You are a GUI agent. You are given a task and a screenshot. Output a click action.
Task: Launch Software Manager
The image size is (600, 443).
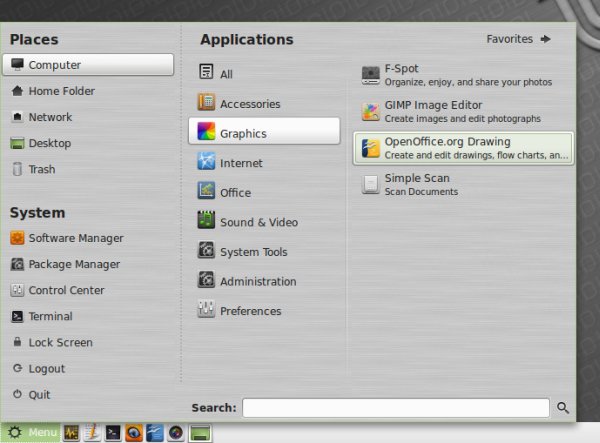point(75,238)
